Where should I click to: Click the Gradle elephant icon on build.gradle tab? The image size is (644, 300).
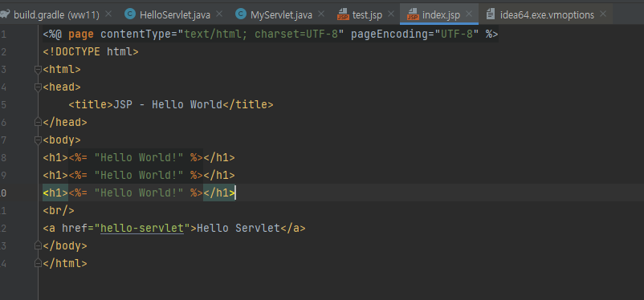click(5, 14)
